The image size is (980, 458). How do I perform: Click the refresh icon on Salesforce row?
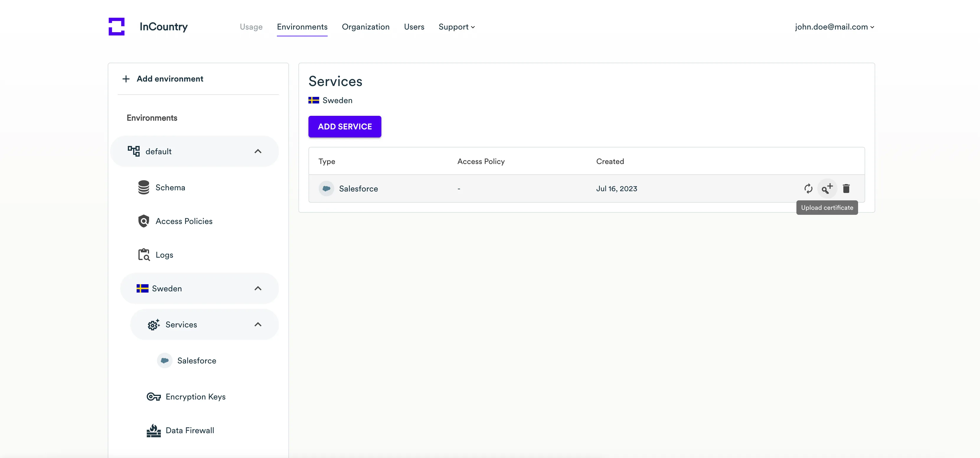(808, 189)
